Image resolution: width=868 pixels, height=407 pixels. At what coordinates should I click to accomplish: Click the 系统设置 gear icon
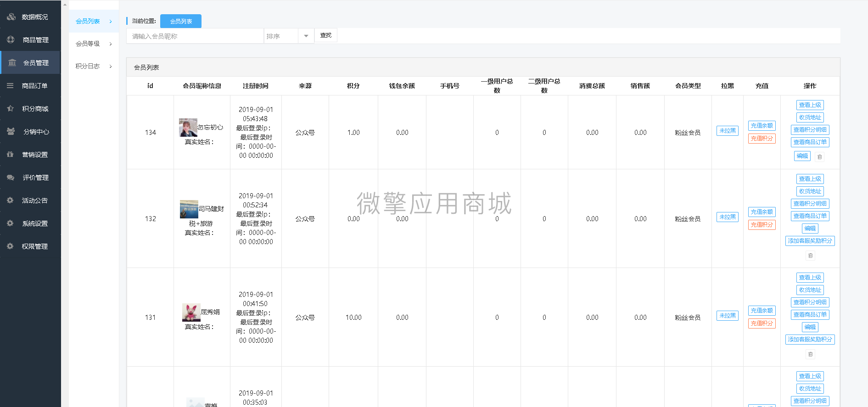coord(10,223)
